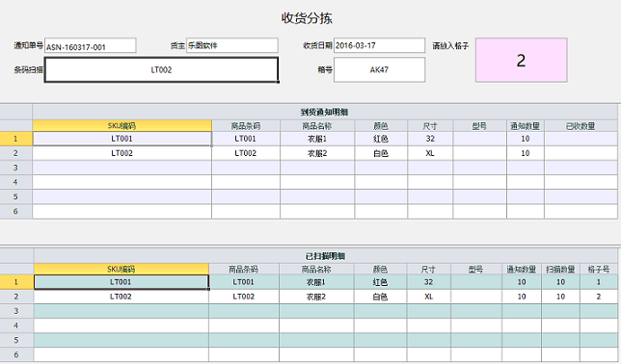The height and width of the screenshot is (364, 621).
Task: Select row 6 header in 到货通知明细 table
Action: click(15, 211)
